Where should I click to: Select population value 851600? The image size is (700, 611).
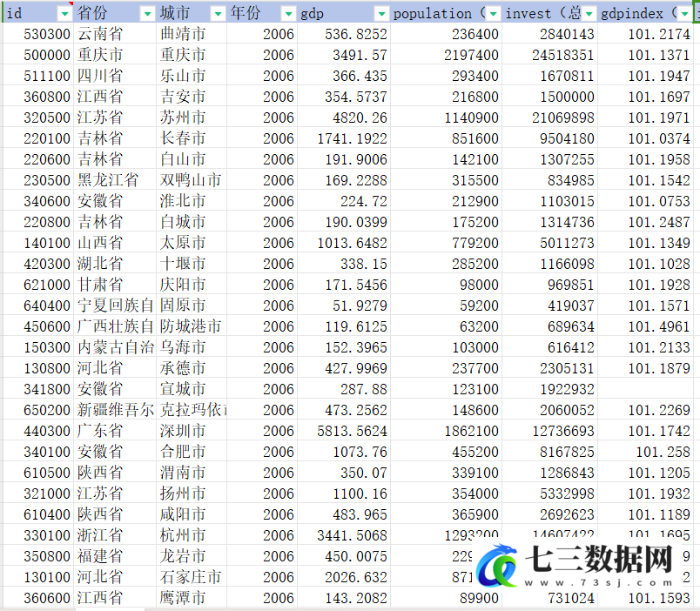[x=446, y=138]
